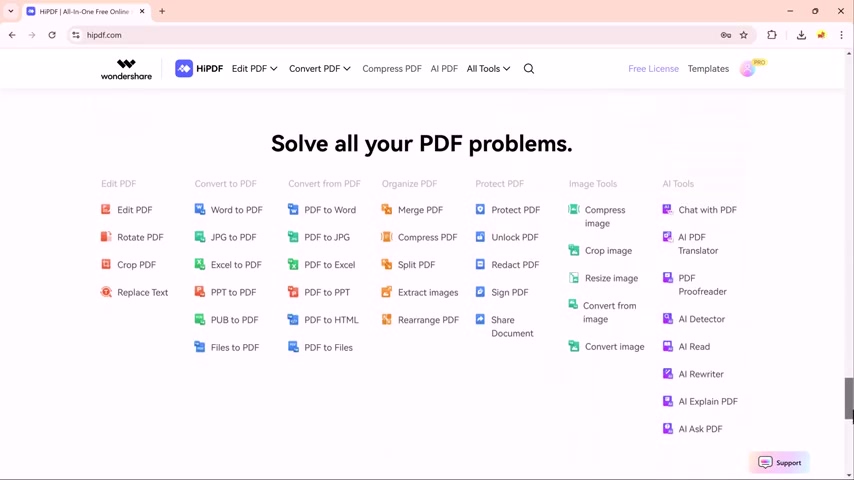Go back to the previous page
Viewport: 854px width, 480px height.
[12, 35]
